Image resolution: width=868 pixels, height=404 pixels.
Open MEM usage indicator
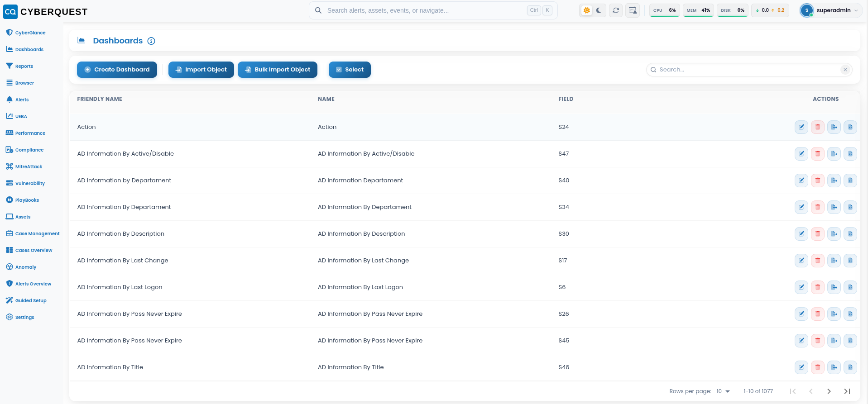click(698, 10)
